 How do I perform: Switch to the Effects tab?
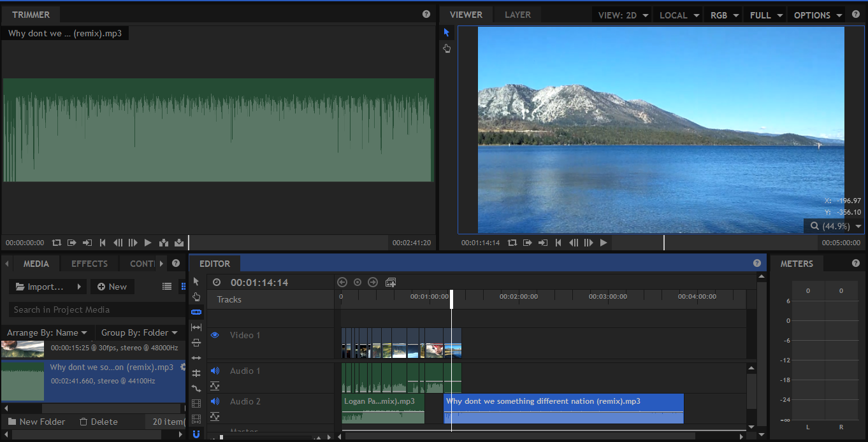click(x=89, y=264)
